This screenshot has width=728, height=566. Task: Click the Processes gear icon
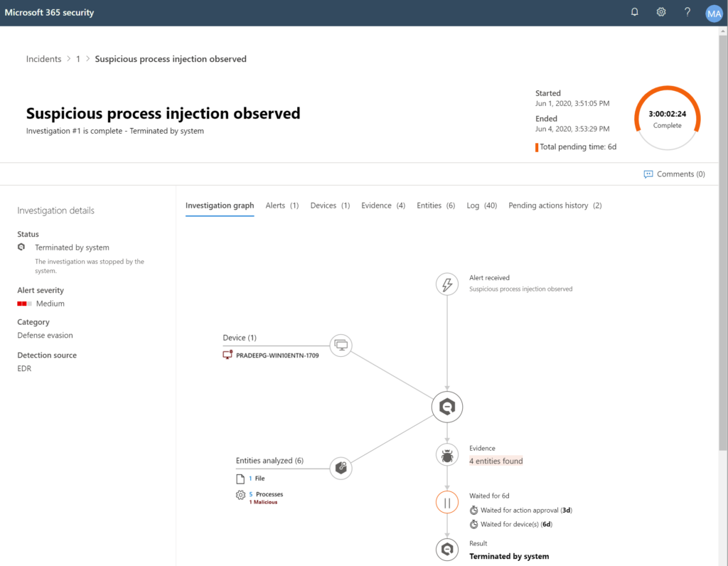240,495
